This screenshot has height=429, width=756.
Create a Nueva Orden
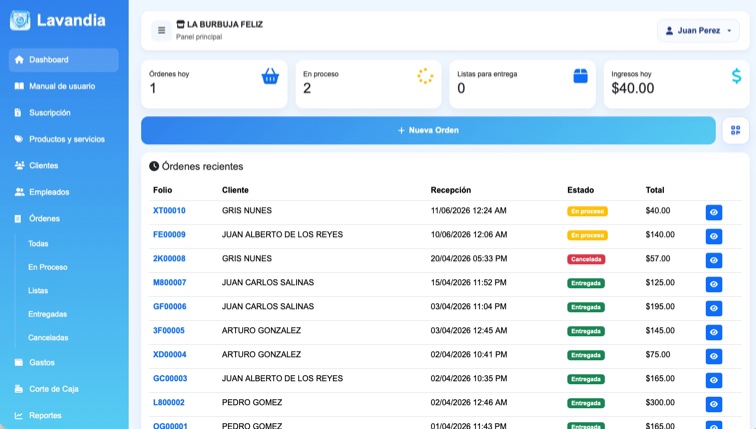pyautogui.click(x=428, y=130)
